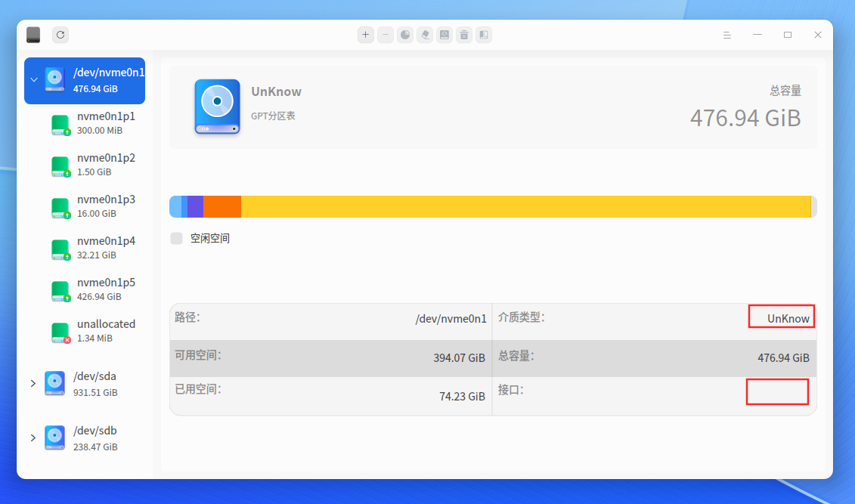
Task: Click the nvme0n1p5 green partition icon
Action: (x=60, y=291)
